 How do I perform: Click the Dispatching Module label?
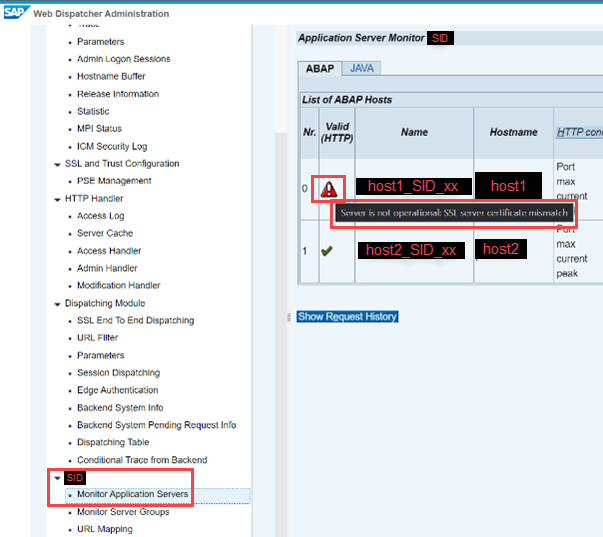click(105, 304)
